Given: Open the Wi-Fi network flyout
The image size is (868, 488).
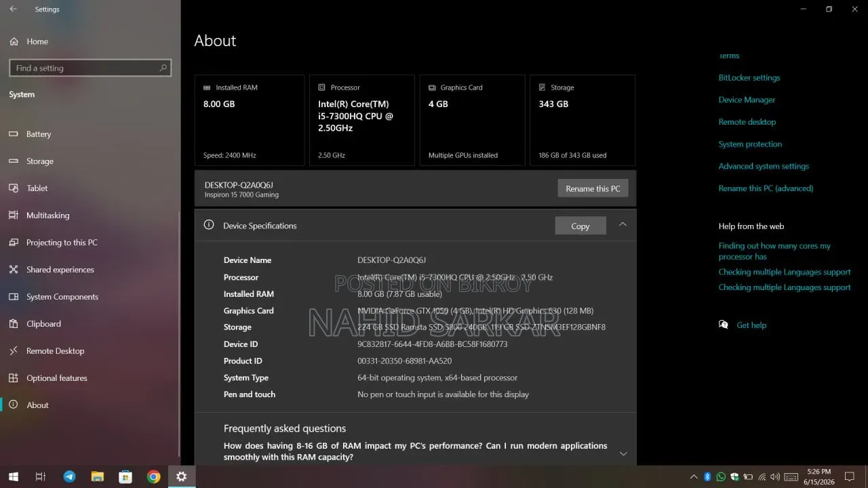Looking at the screenshot, I should pos(762,477).
